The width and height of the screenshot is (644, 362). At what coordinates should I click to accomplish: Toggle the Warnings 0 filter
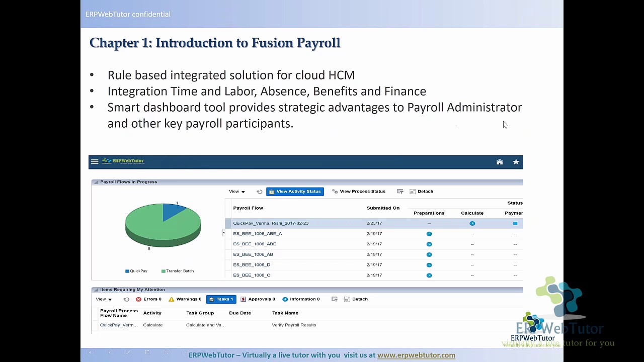tap(185, 299)
